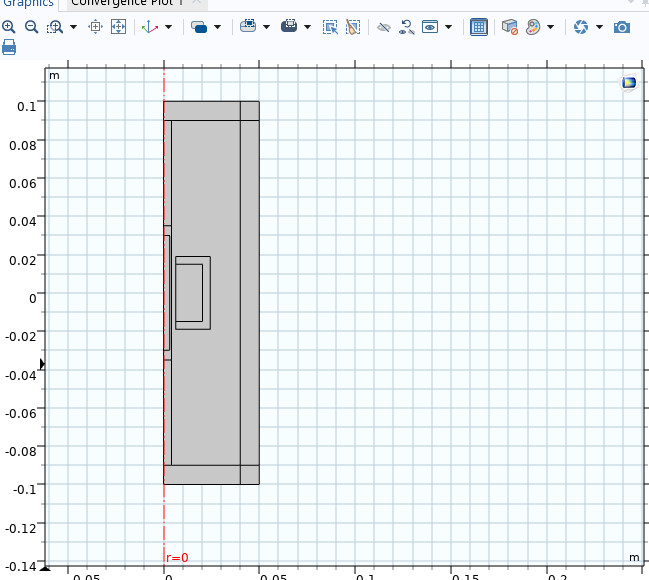Image resolution: width=649 pixels, height=580 pixels.
Task: Click the disable material rendering cube button
Action: 510,27
